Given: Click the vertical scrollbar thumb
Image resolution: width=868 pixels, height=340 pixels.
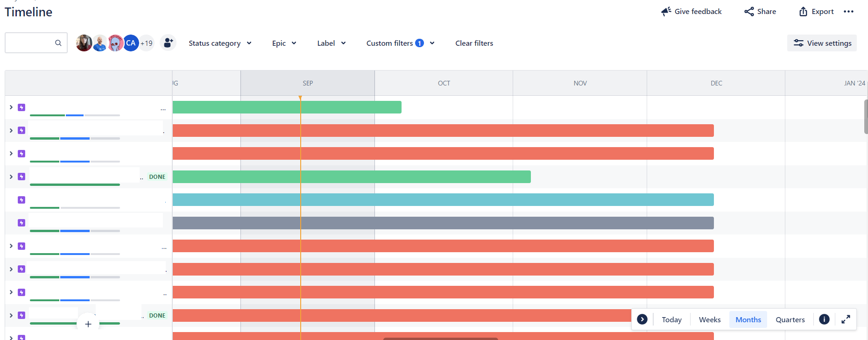Looking at the screenshot, I should point(866,117).
